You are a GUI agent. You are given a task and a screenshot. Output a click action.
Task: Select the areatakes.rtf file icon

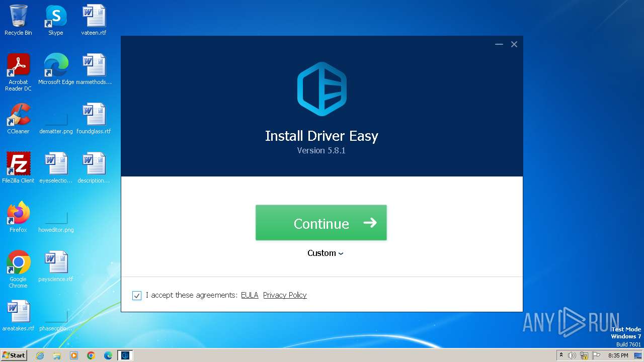point(18,316)
